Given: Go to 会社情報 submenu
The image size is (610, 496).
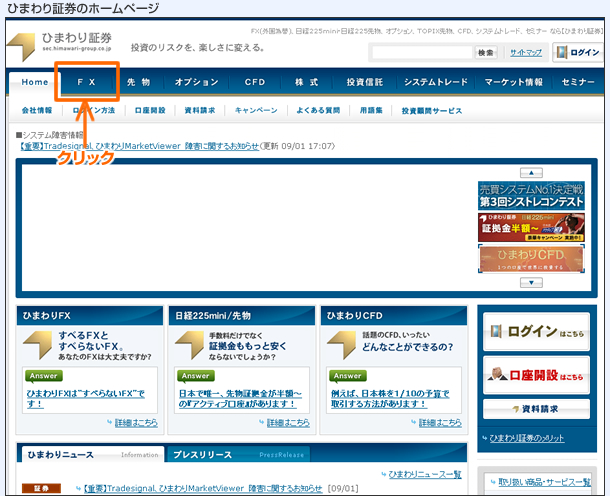Looking at the screenshot, I should point(37,110).
